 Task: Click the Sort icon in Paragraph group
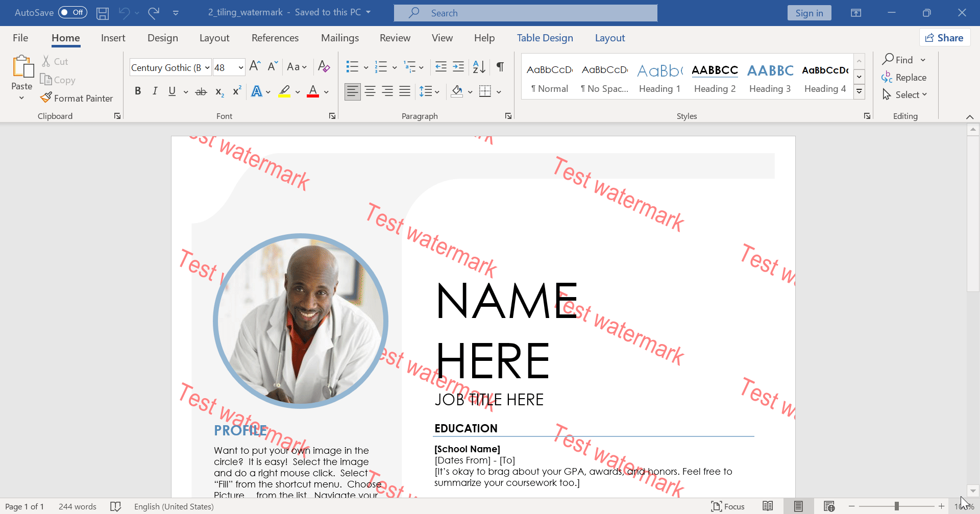(478, 67)
